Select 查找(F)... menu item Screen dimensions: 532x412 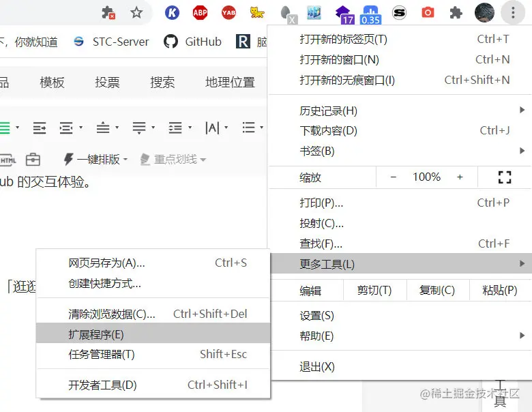(x=400, y=244)
